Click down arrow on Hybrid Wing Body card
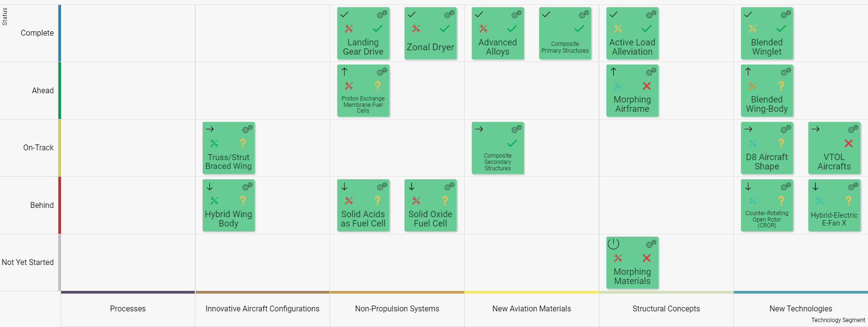 click(x=210, y=186)
